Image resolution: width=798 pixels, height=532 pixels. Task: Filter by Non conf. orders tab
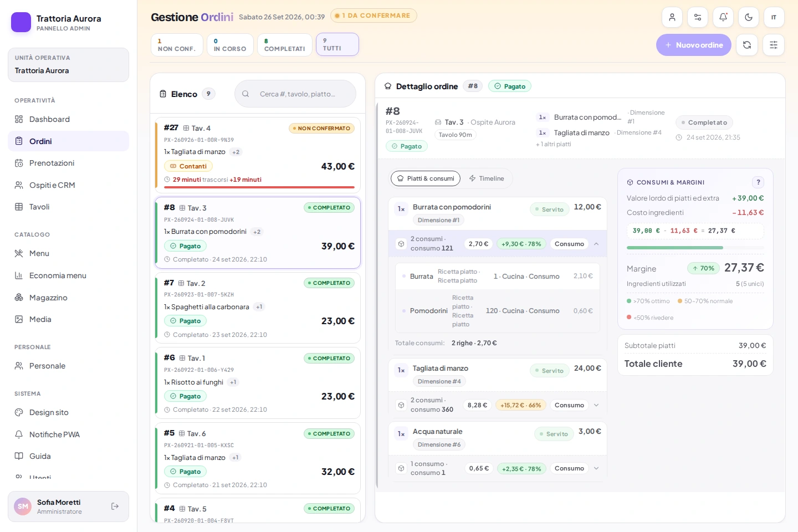pyautogui.click(x=177, y=45)
